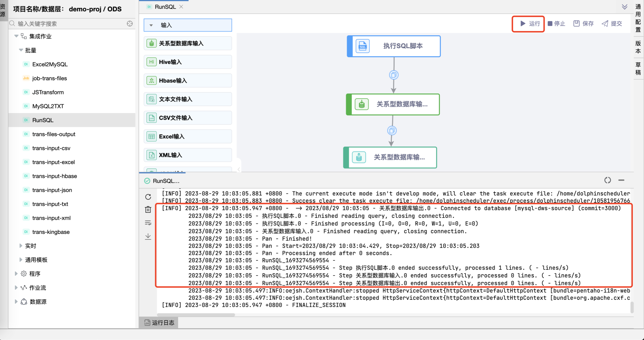The image size is (644, 340).
Task: Collapse the 批量 tree branch
Action: [21, 50]
